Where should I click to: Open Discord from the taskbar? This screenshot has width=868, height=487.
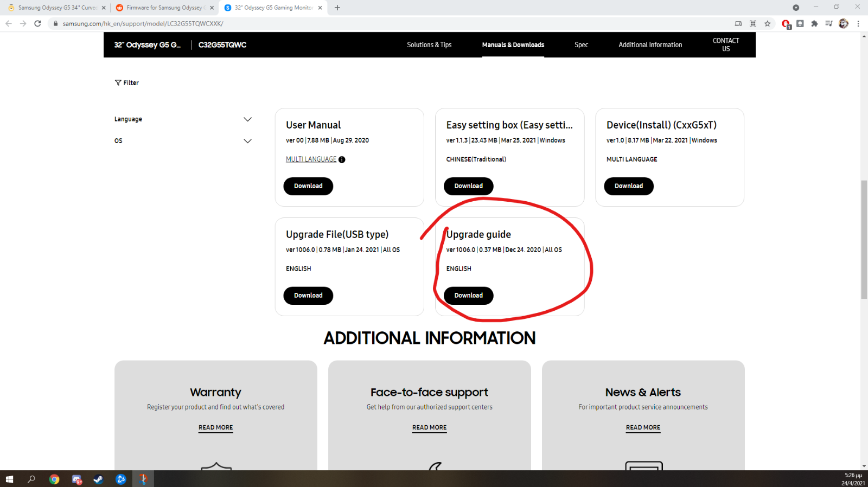[76, 479]
